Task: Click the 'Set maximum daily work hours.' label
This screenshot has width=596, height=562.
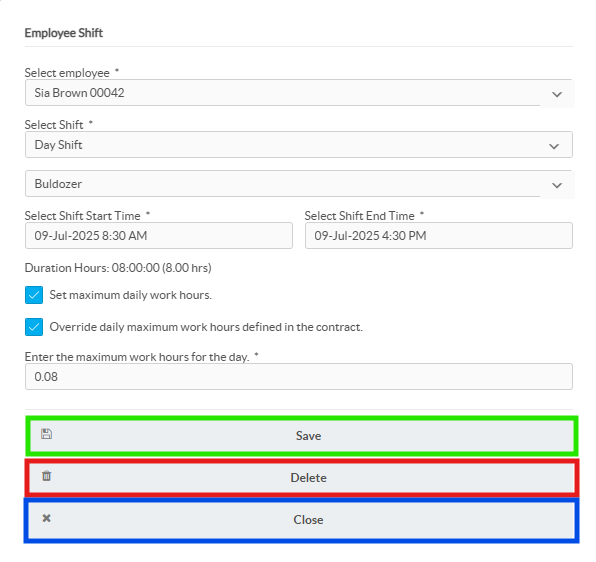Action: coord(130,295)
